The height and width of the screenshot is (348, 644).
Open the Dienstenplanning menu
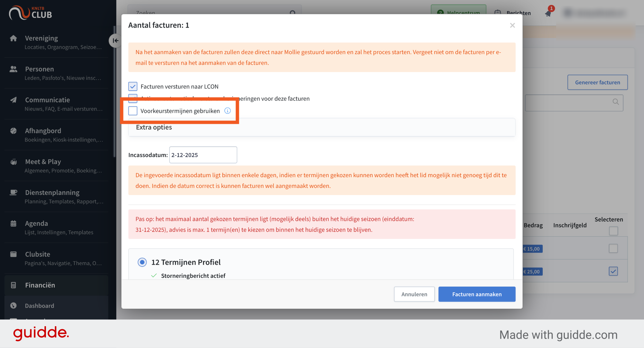(56, 196)
